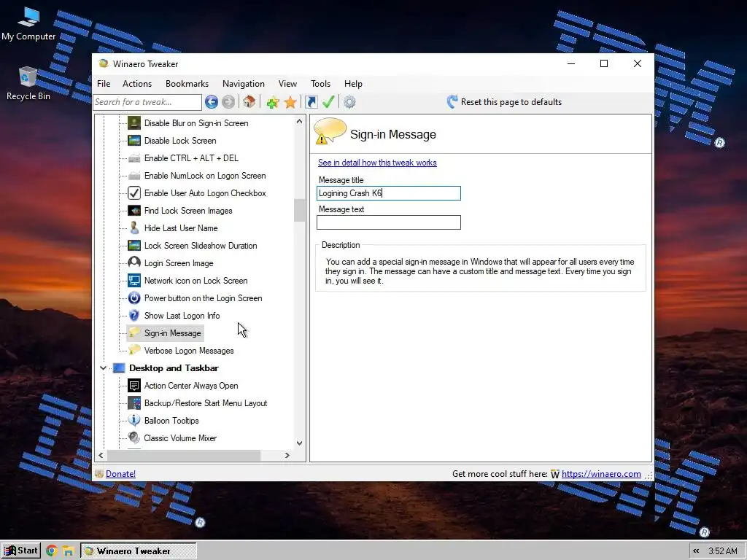
Task: Click the Disable Lock Screen icon
Action: coord(134,141)
